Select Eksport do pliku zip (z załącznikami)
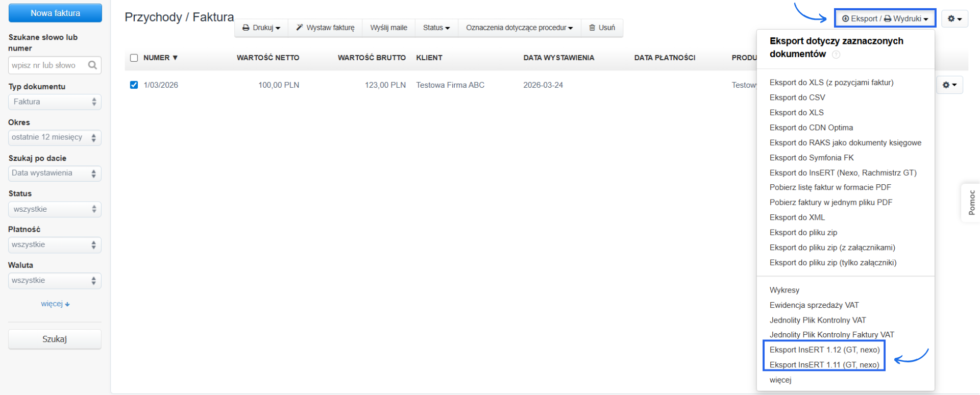The width and height of the screenshot is (980, 395). pyautogui.click(x=832, y=248)
